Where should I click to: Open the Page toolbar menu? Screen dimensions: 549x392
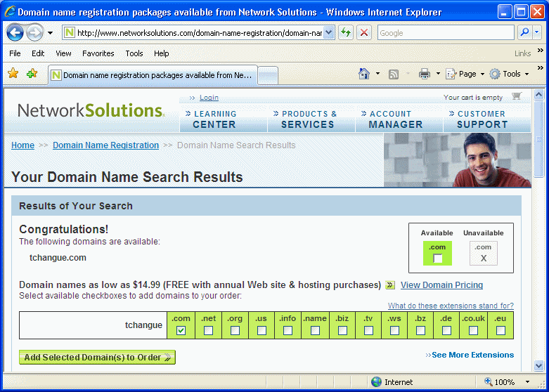tap(465, 74)
